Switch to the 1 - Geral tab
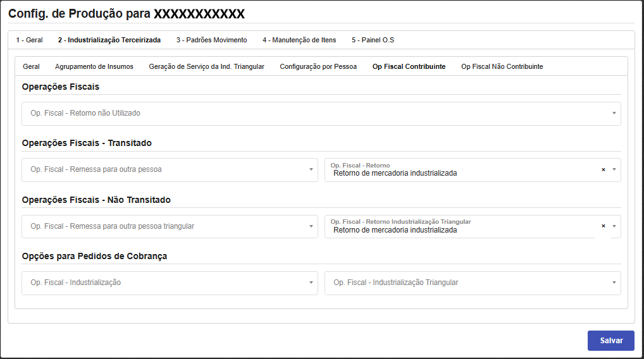 (x=29, y=40)
